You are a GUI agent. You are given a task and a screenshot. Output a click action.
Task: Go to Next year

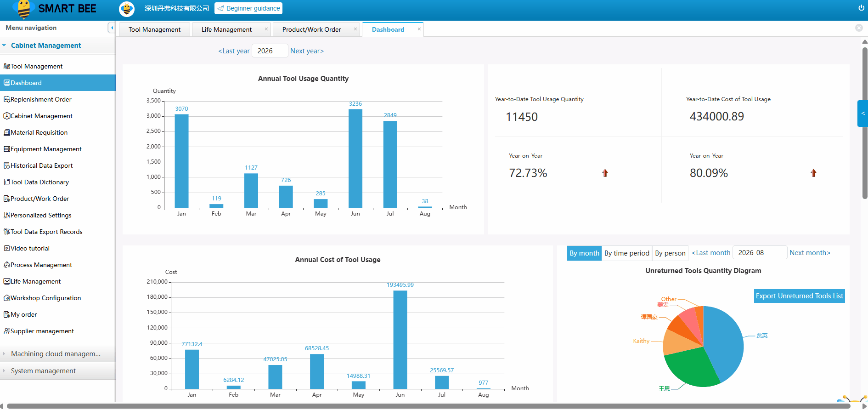coord(307,51)
